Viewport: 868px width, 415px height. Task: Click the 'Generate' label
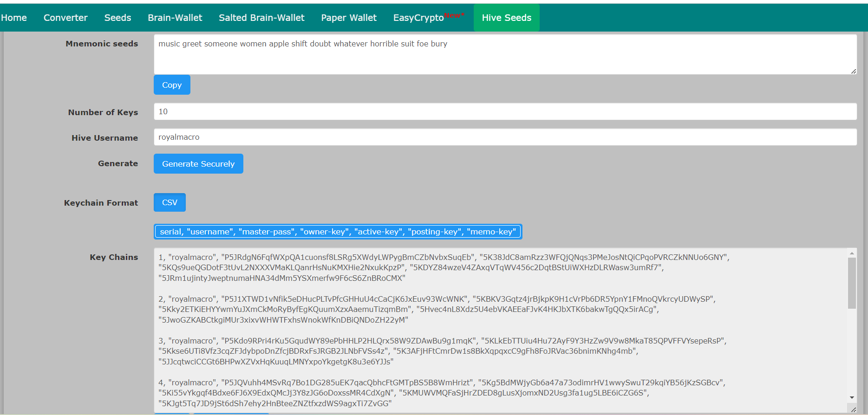[118, 163]
